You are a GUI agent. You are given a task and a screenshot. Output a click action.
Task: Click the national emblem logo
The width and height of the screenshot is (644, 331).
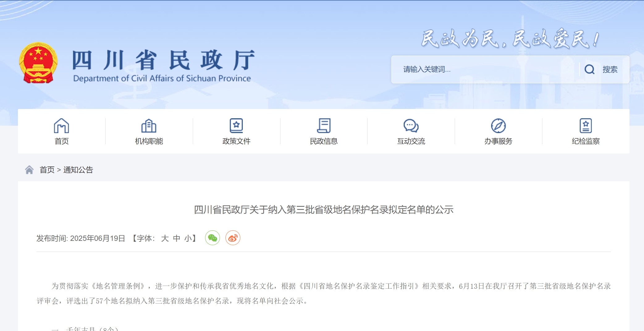(x=38, y=63)
